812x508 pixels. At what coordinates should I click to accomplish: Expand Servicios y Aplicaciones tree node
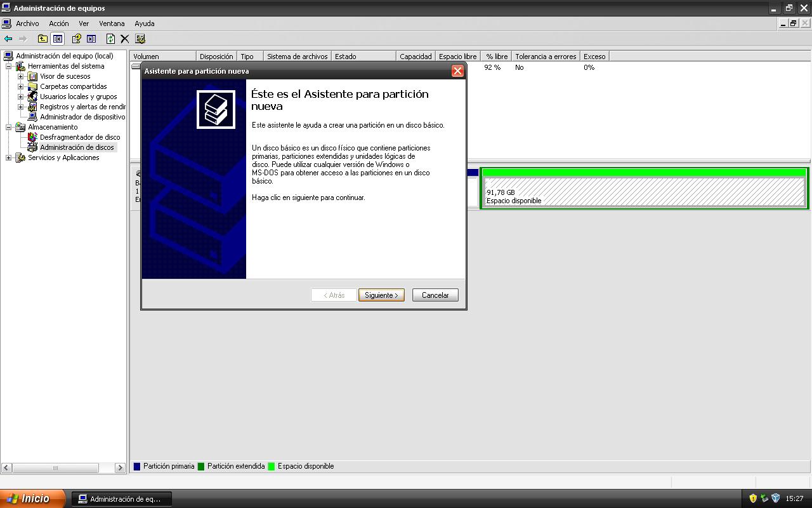[x=8, y=157]
